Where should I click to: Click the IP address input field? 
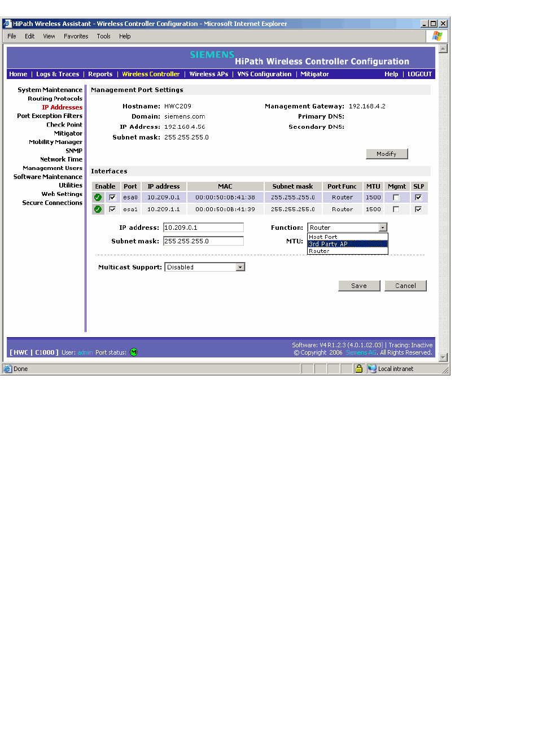(203, 228)
